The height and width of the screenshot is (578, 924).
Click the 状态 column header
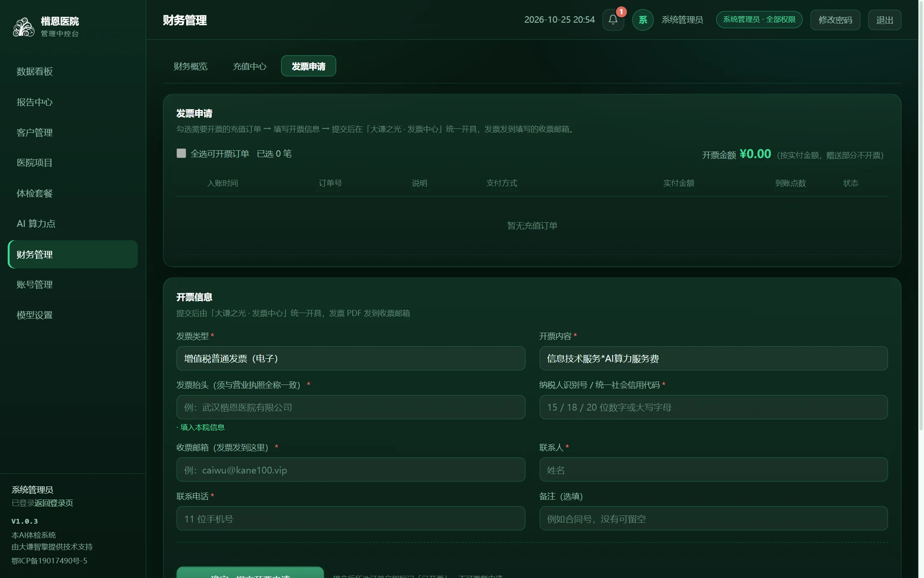pyautogui.click(x=851, y=183)
